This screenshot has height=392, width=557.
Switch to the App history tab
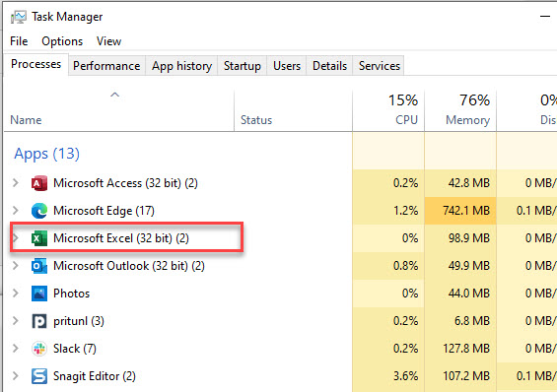click(181, 66)
